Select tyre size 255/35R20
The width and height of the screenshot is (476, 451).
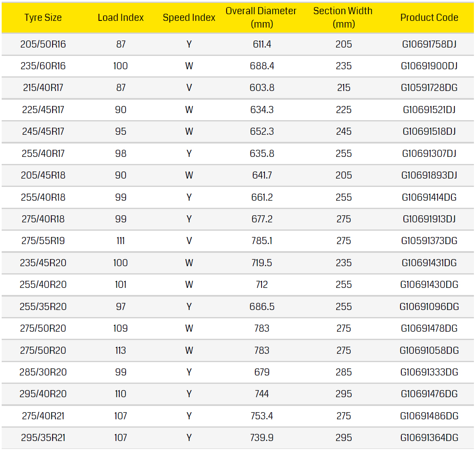click(43, 307)
